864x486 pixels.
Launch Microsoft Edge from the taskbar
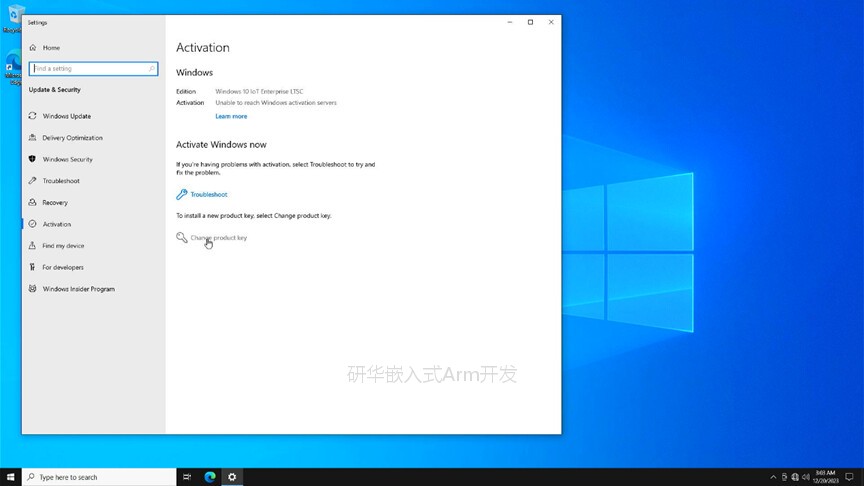209,477
